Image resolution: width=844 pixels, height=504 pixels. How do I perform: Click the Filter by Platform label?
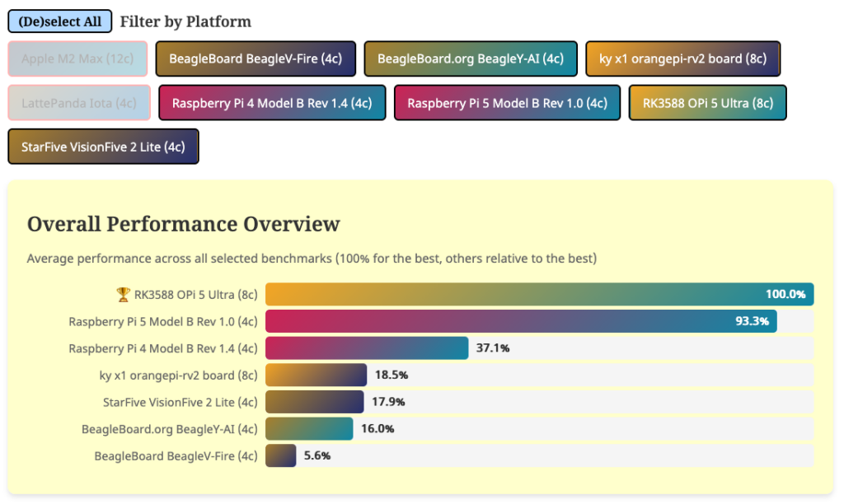click(185, 21)
